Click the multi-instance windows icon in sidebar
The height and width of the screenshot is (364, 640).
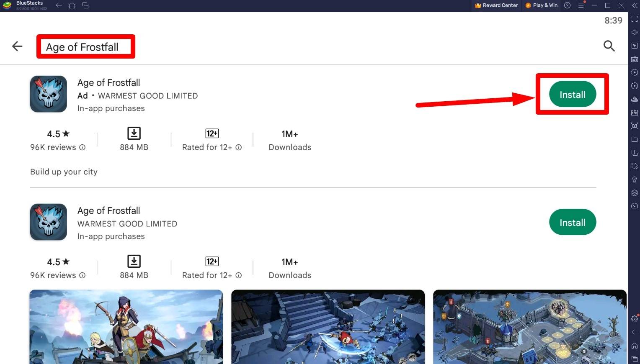(635, 153)
